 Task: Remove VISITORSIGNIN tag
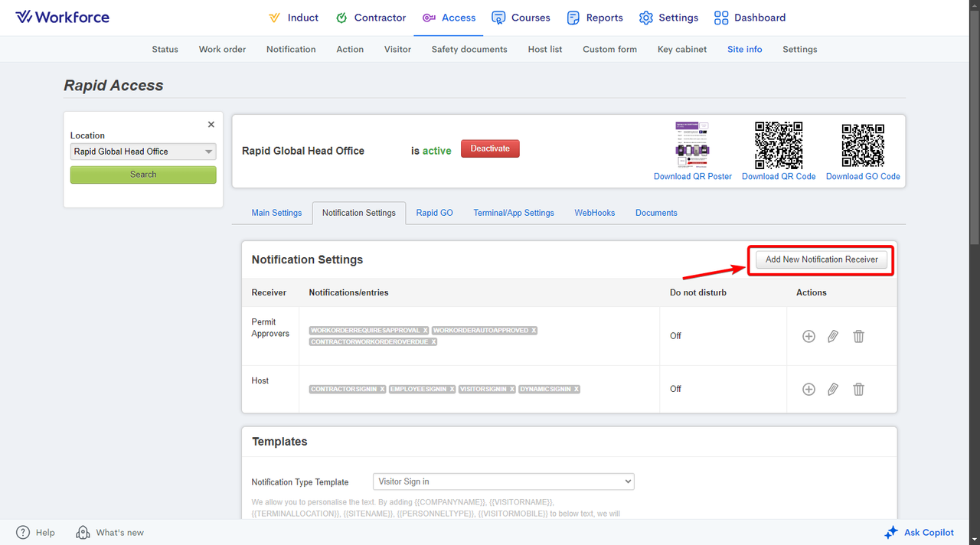pos(511,390)
